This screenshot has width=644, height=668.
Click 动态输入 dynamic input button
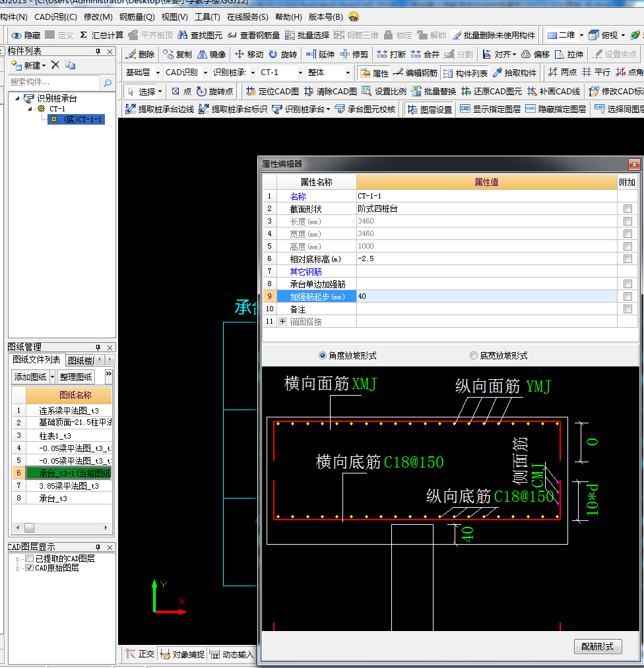point(232,654)
